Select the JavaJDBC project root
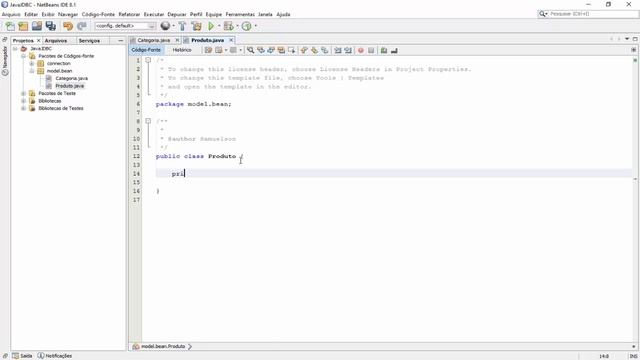 tap(41, 49)
